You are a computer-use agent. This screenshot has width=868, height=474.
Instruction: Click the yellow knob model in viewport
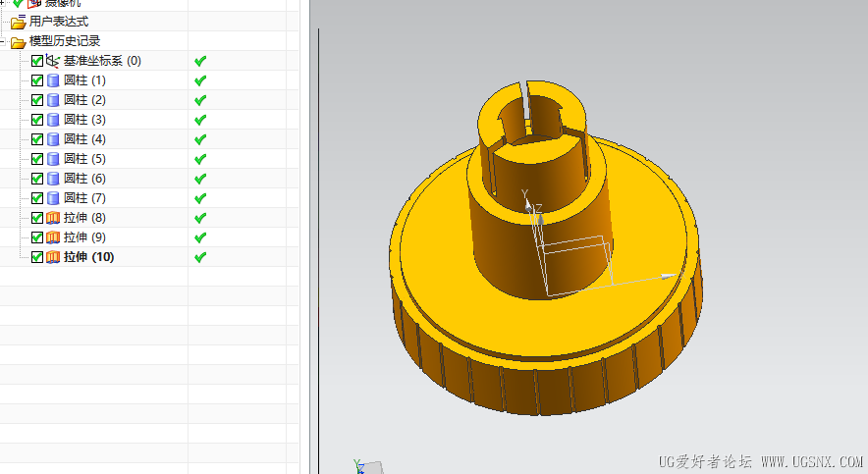(546, 247)
